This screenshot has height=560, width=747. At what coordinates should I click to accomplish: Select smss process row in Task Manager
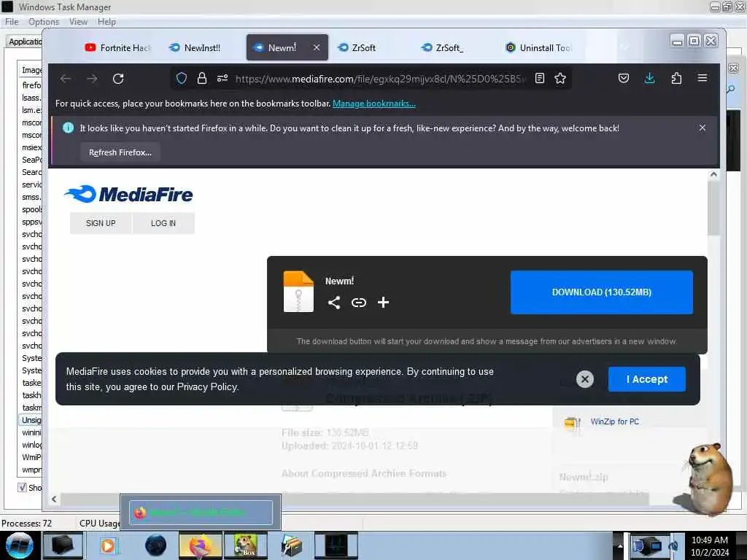click(31, 197)
